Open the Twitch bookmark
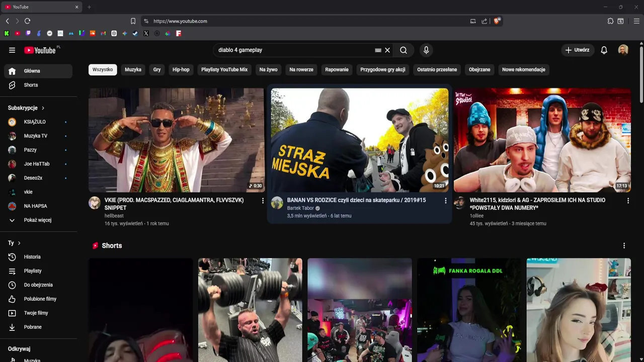Image resolution: width=644 pixels, height=362 pixels. pyautogui.click(x=28, y=34)
